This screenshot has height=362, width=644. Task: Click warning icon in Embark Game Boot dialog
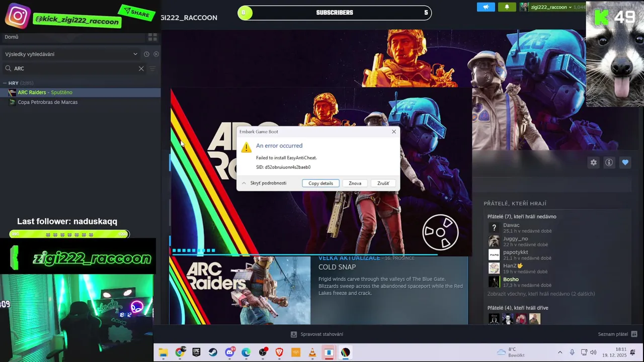click(246, 147)
